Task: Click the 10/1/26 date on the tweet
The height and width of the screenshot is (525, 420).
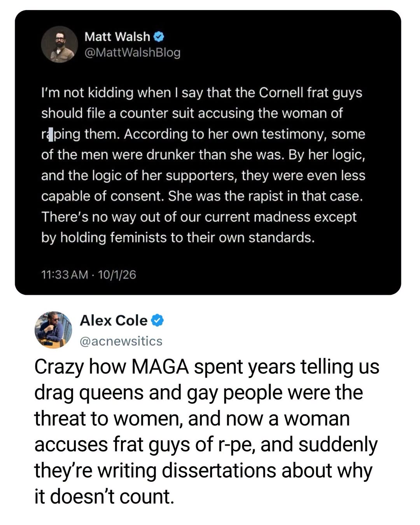Action: [x=117, y=275]
